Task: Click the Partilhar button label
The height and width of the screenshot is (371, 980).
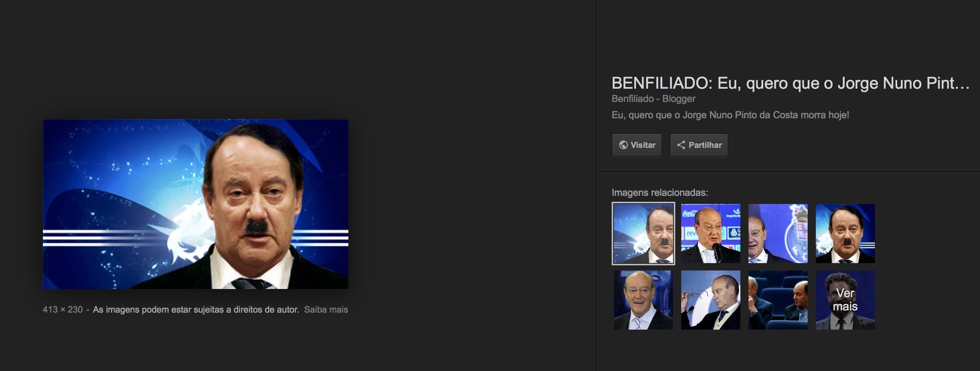Action: [x=705, y=145]
